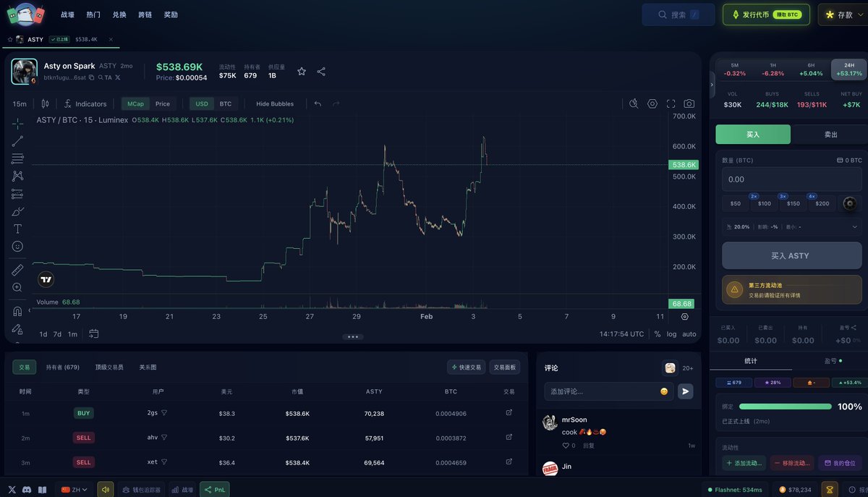The height and width of the screenshot is (497, 868).
Task: Open the ZH language dropdown
Action: pos(75,490)
